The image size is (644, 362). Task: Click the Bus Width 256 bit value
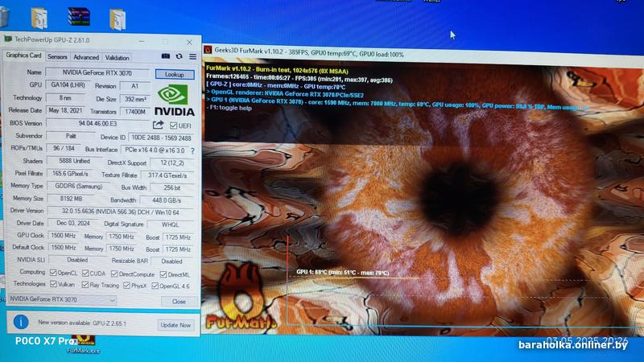pyautogui.click(x=171, y=188)
